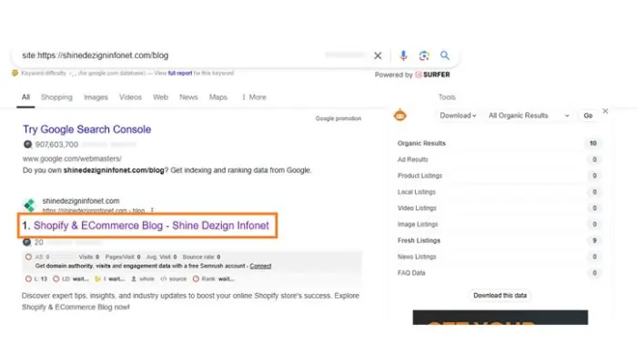Screen dimensions: 637x364
Task: Switch to the Images tab
Action: (x=96, y=97)
